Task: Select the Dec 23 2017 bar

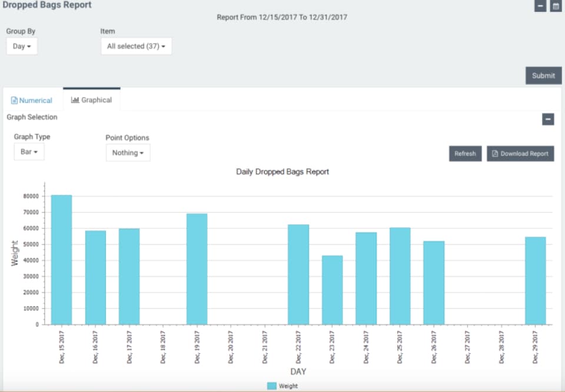Action: [x=332, y=290]
